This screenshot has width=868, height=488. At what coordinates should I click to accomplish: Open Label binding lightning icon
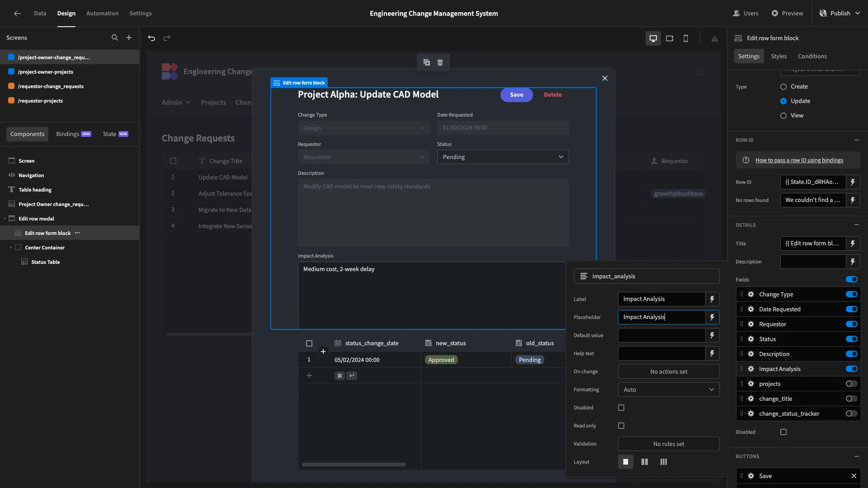coord(712,299)
